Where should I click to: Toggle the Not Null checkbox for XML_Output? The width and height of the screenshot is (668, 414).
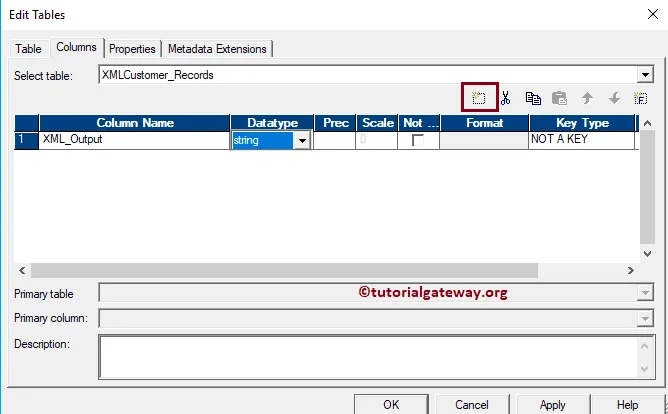click(418, 140)
